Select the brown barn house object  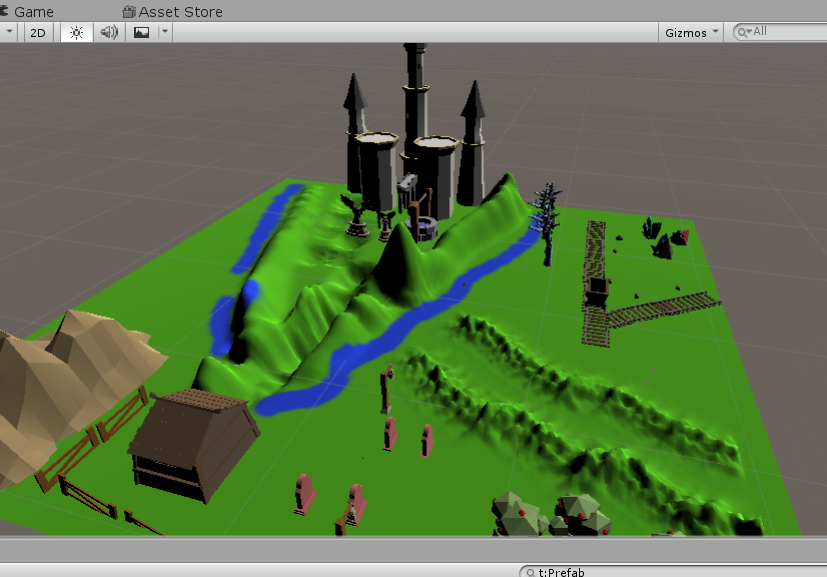tap(194, 446)
